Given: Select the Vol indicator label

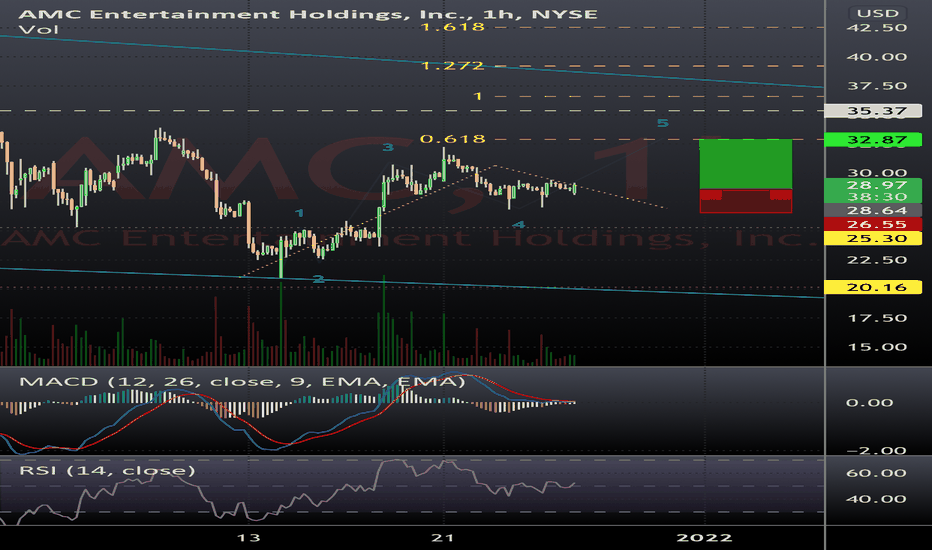Looking at the screenshot, I should point(39,29).
